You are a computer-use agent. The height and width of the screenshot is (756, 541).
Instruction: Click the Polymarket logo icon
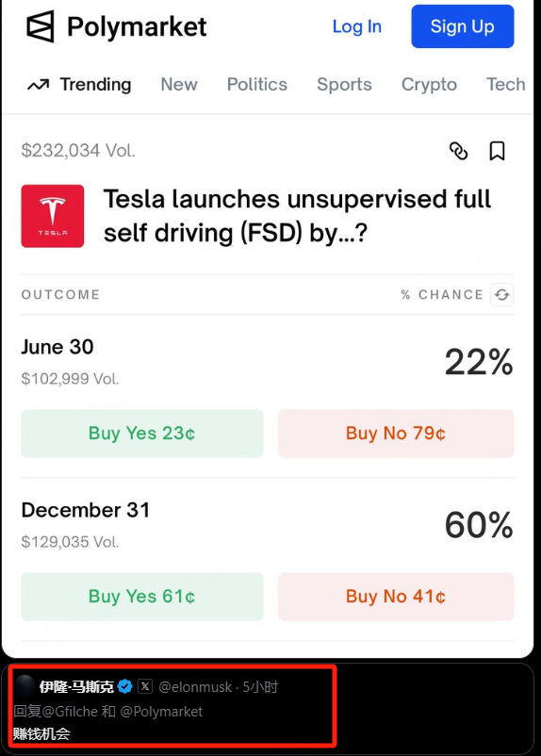pos(40,26)
